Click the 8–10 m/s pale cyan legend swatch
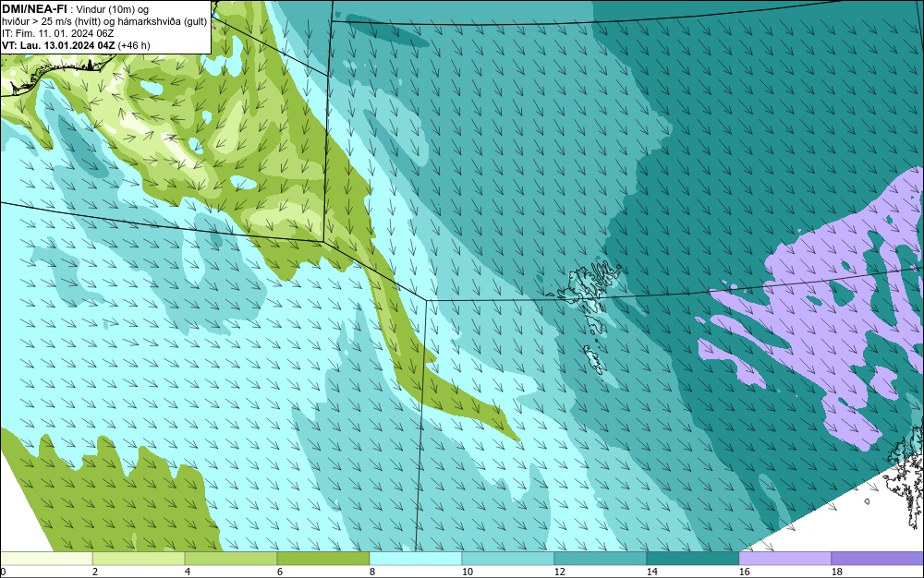The width and height of the screenshot is (924, 578). (416, 558)
